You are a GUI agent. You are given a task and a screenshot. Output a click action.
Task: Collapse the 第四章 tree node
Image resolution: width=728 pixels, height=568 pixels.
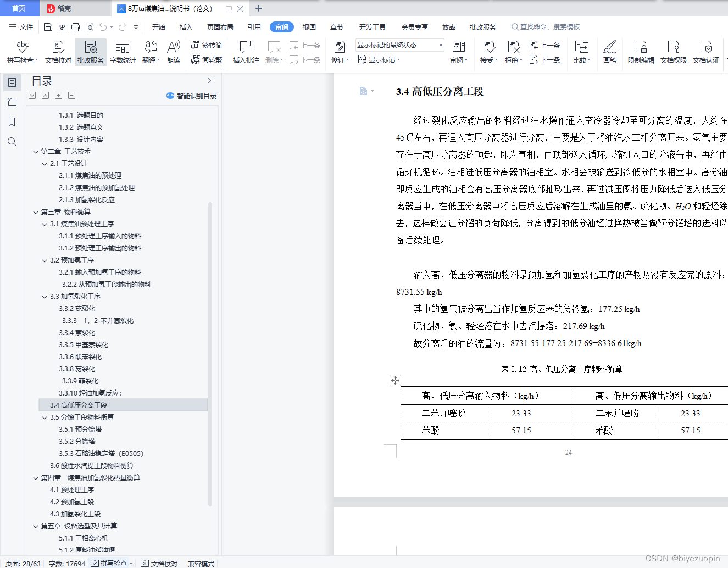pyautogui.click(x=36, y=478)
